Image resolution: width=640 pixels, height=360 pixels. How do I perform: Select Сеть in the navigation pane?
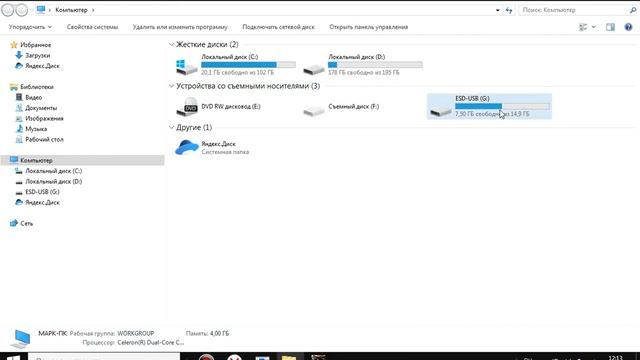coord(26,223)
